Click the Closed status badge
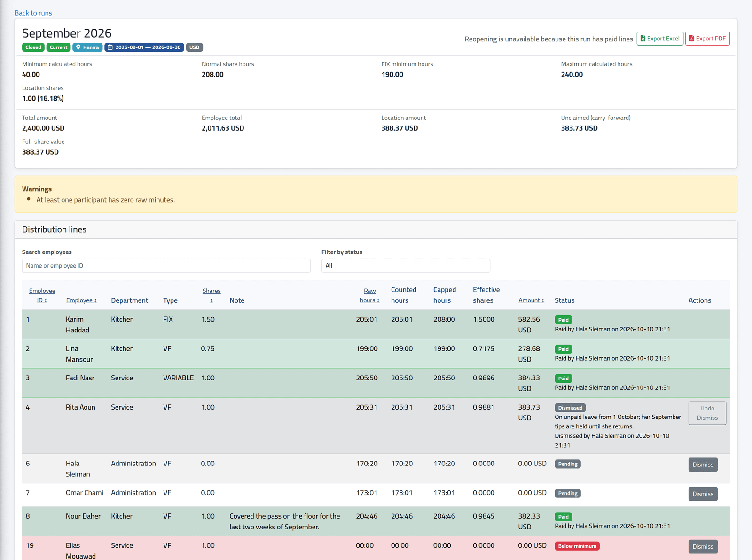This screenshot has height=560, width=752. (33, 47)
